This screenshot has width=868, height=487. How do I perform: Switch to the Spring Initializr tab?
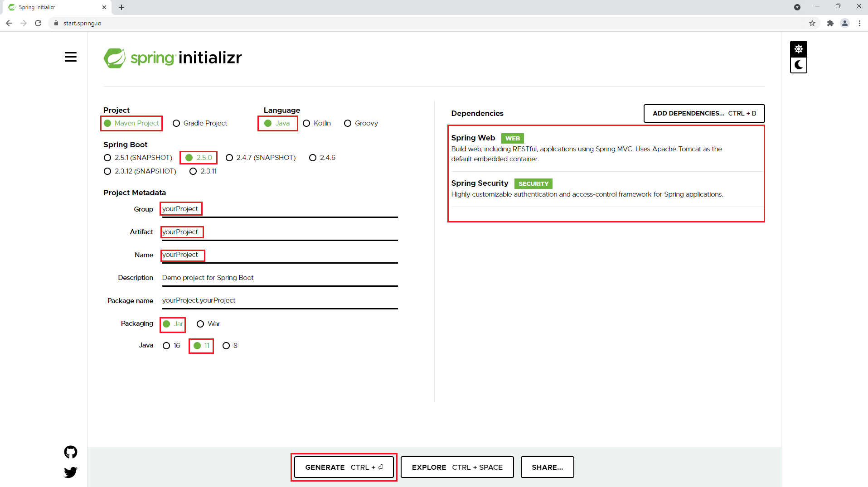(56, 7)
